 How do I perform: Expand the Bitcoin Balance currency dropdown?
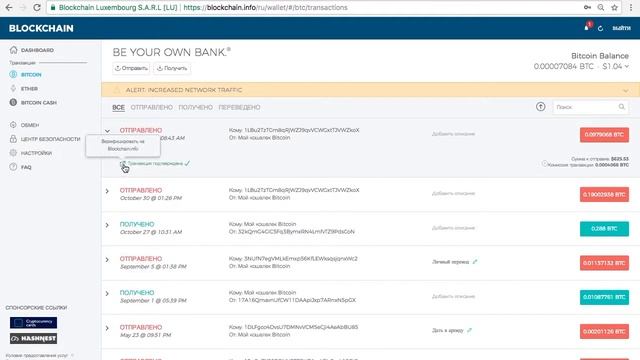(627, 67)
